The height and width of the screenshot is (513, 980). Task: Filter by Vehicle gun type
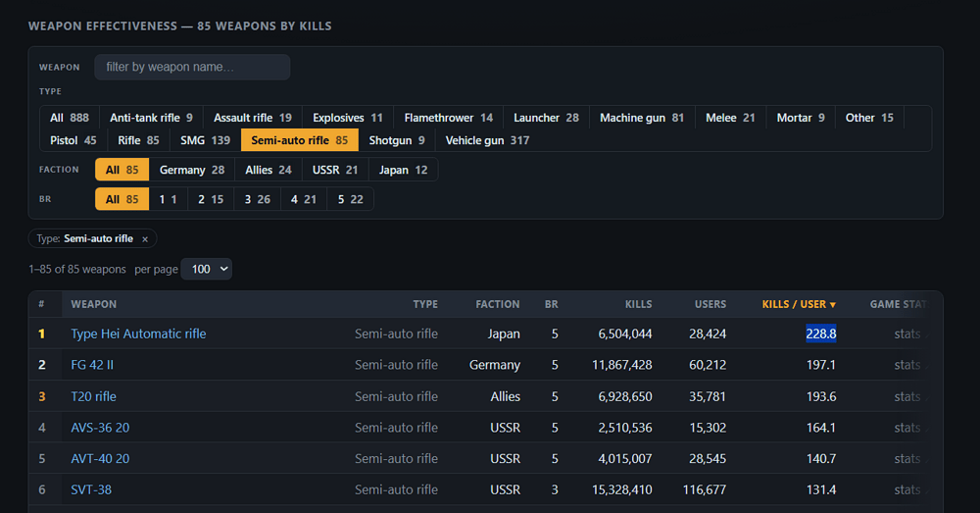pos(487,140)
